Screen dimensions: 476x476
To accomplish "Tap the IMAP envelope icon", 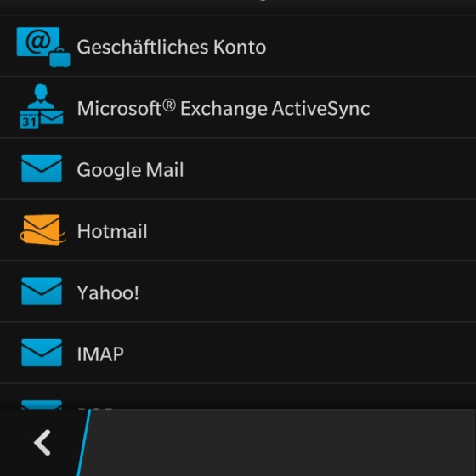I will [42, 353].
